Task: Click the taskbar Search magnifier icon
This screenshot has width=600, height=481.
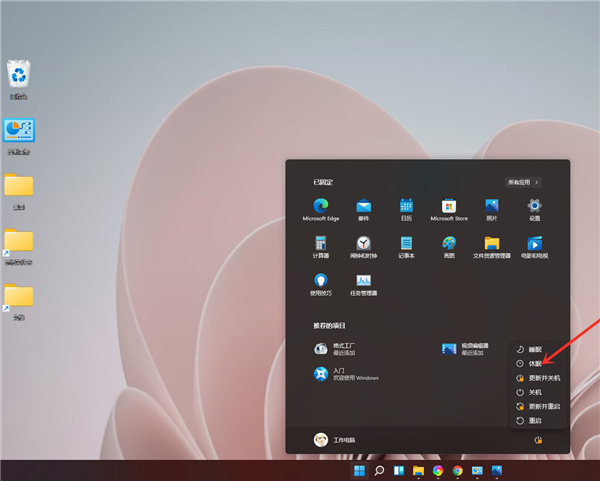Action: pyautogui.click(x=380, y=469)
